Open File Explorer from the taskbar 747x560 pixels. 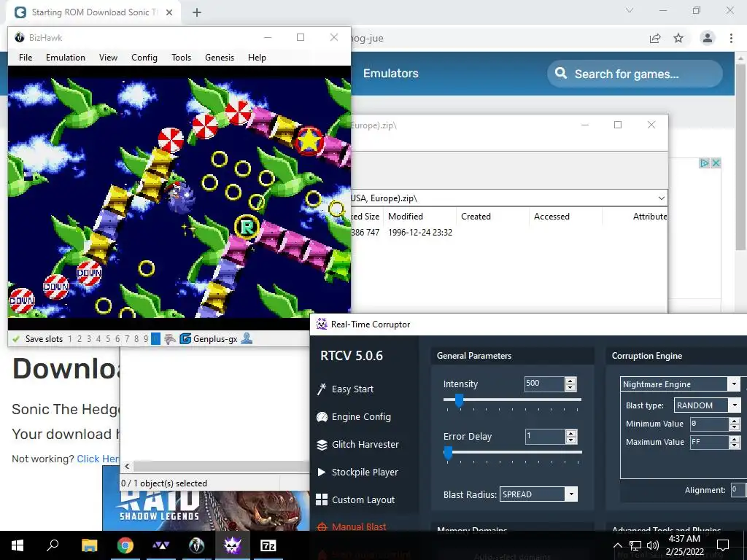point(89,545)
